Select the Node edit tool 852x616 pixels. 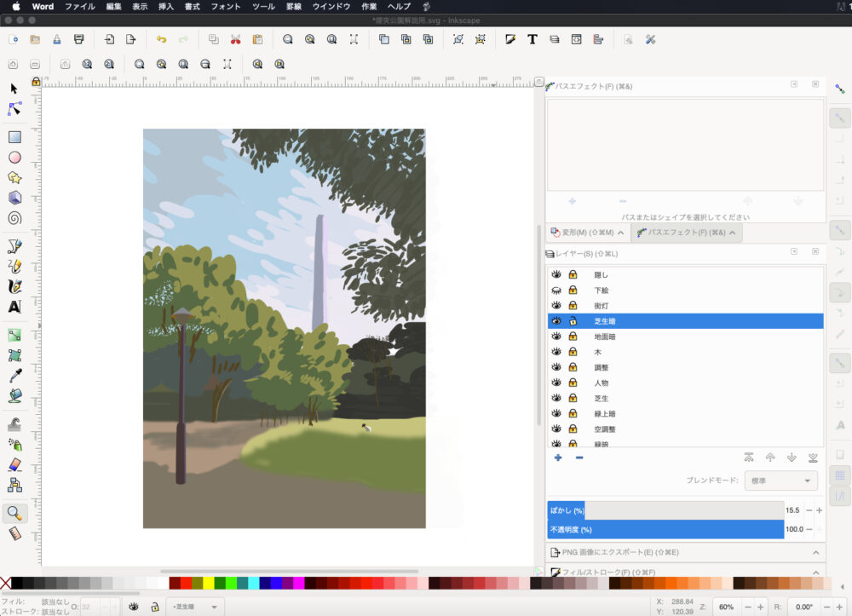point(14,109)
